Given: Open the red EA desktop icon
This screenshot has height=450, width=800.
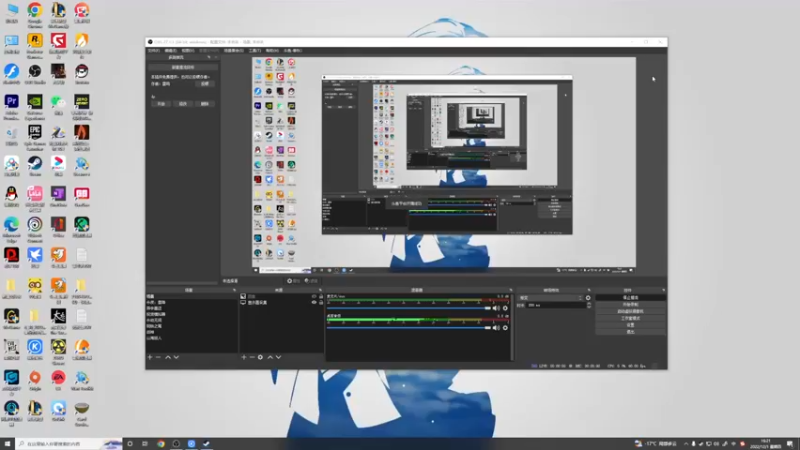Looking at the screenshot, I should tap(58, 381).
